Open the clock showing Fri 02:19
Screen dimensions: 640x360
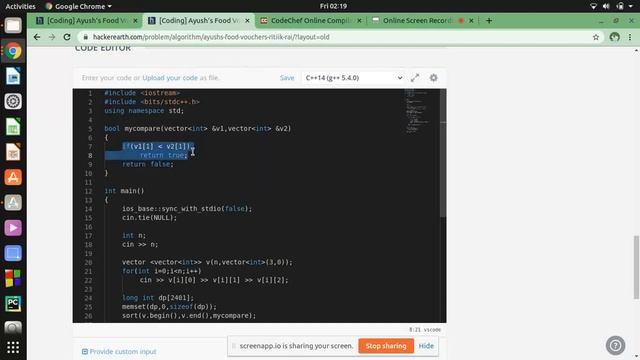pyautogui.click(x=333, y=6)
